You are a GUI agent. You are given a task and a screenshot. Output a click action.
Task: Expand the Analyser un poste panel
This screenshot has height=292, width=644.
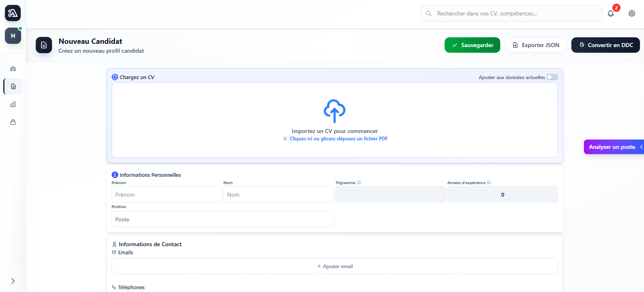pos(614,147)
